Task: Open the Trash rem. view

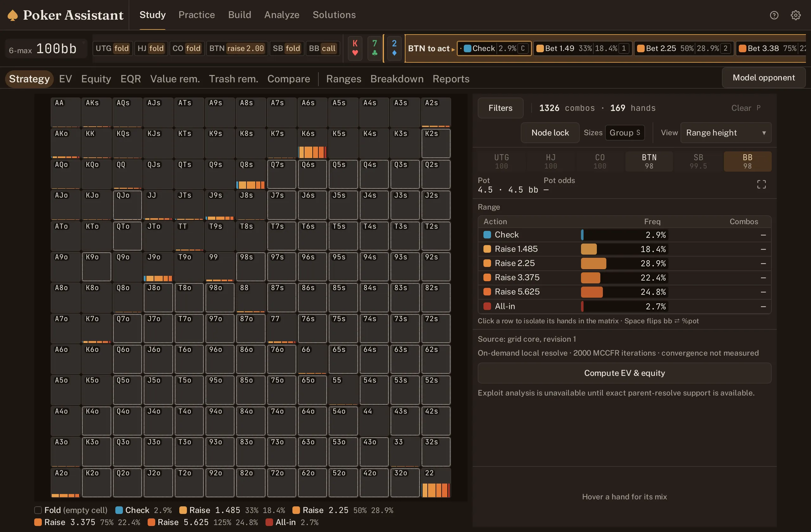Action: click(233, 79)
